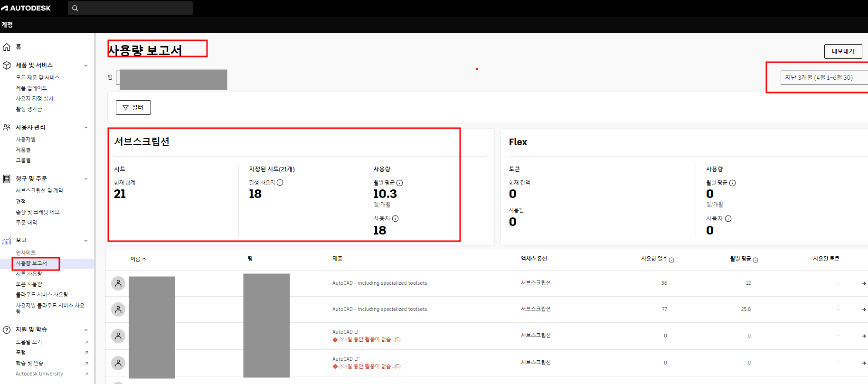Open 사용자별 클라우드 서비스 사용량
The image size is (868, 384).
pyautogui.click(x=50, y=308)
